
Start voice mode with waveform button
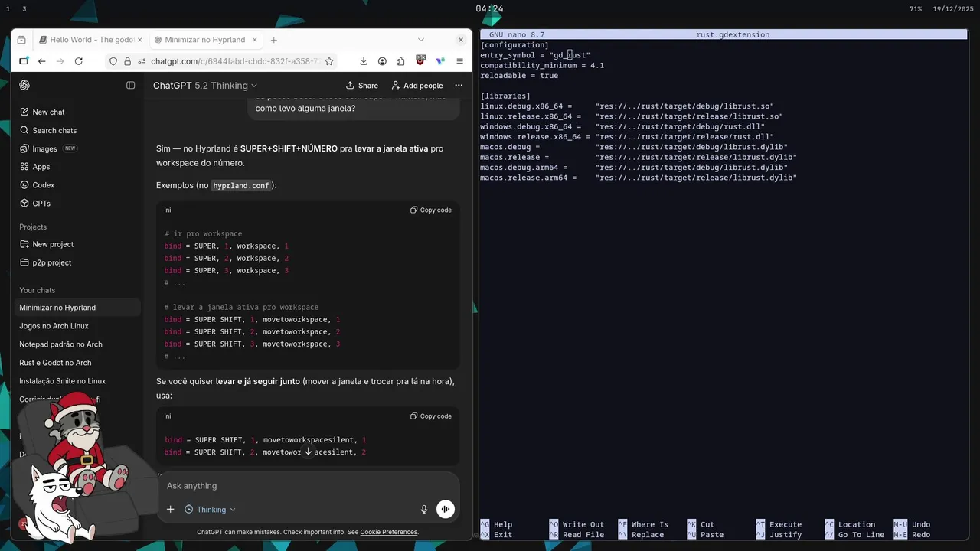(x=446, y=509)
